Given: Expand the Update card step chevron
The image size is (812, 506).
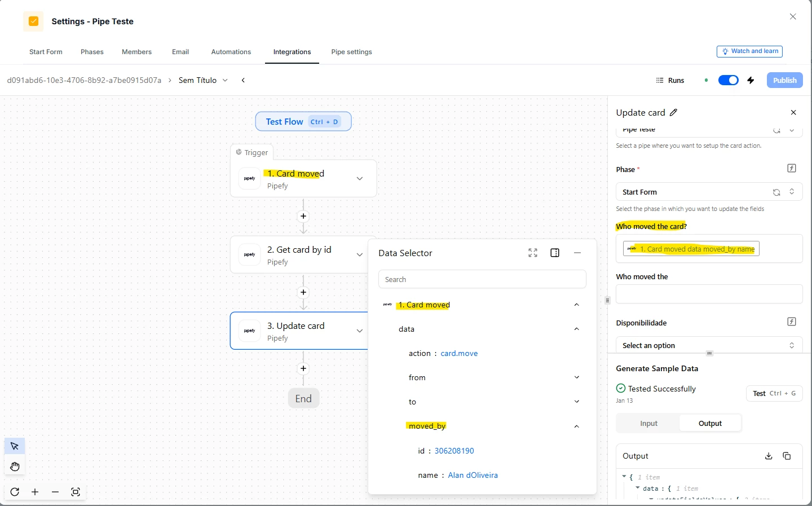Looking at the screenshot, I should (360, 331).
